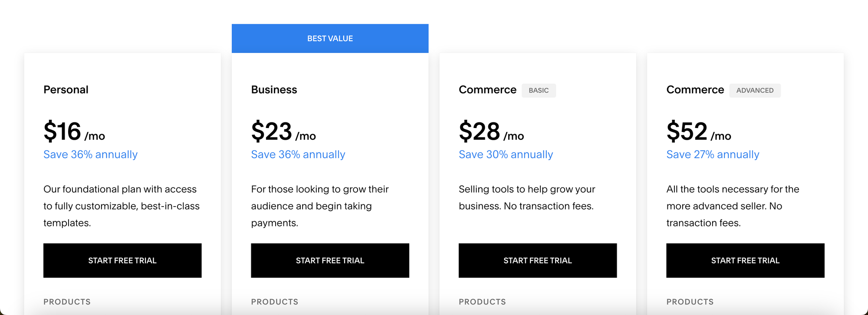This screenshot has width=868, height=315.
Task: Start free trial for the Personal plan
Action: pos(122,260)
